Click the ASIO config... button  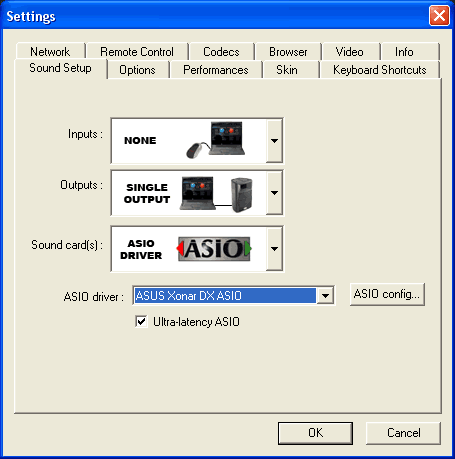click(387, 294)
